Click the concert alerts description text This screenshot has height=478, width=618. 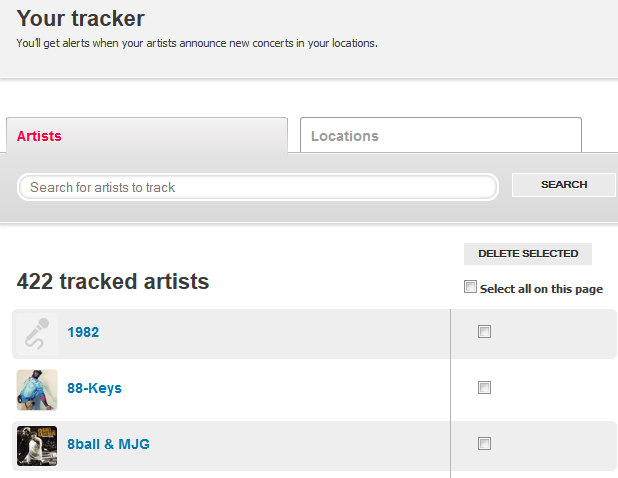(197, 43)
